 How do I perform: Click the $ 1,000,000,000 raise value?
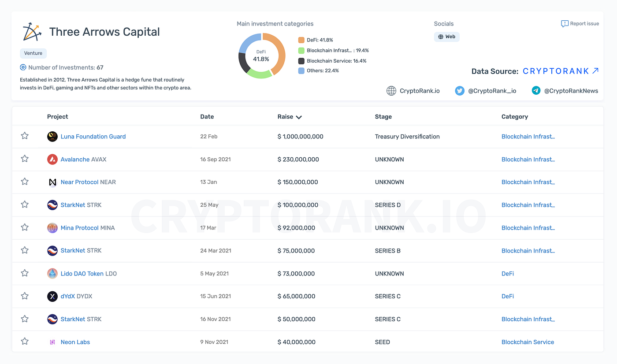(x=301, y=137)
